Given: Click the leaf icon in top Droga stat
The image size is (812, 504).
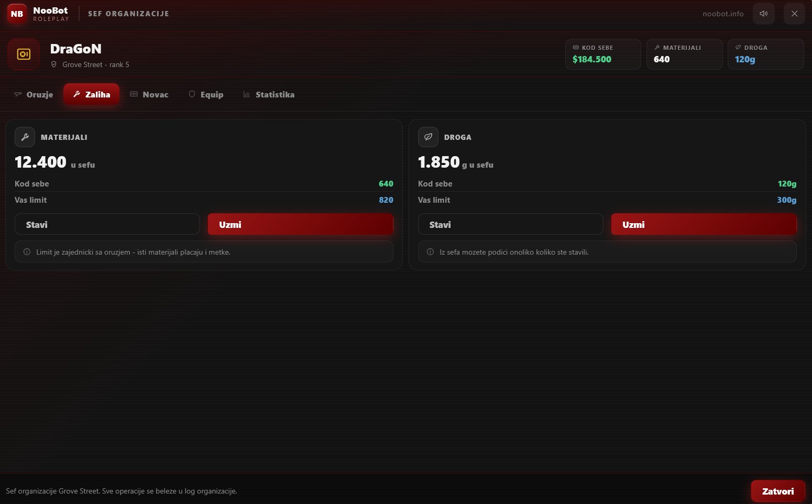Looking at the screenshot, I should pos(738,48).
